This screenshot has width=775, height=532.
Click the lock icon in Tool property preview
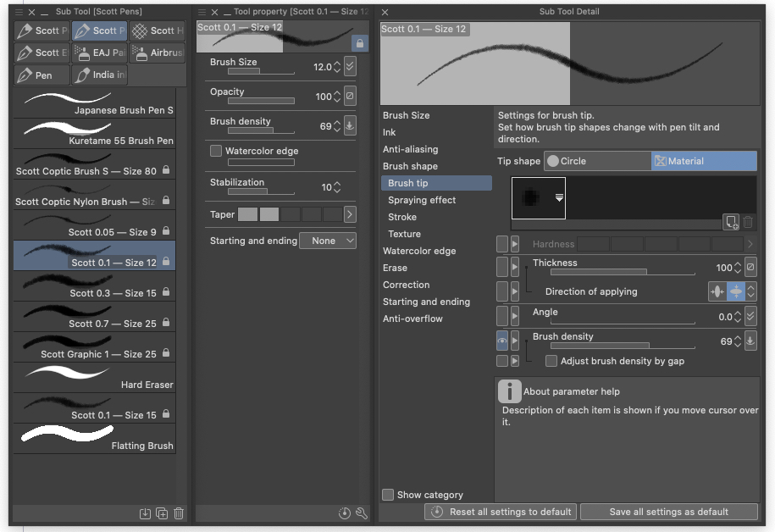point(359,43)
